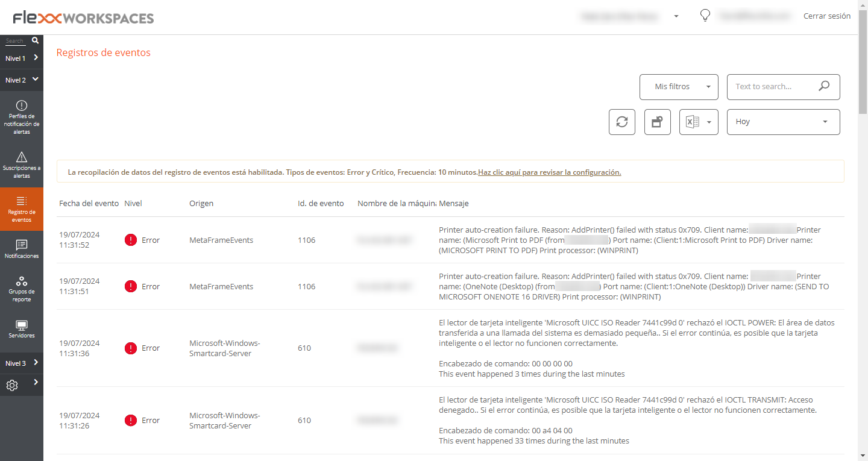Open the Hoy date range dropdown
The image size is (868, 461).
(784, 122)
